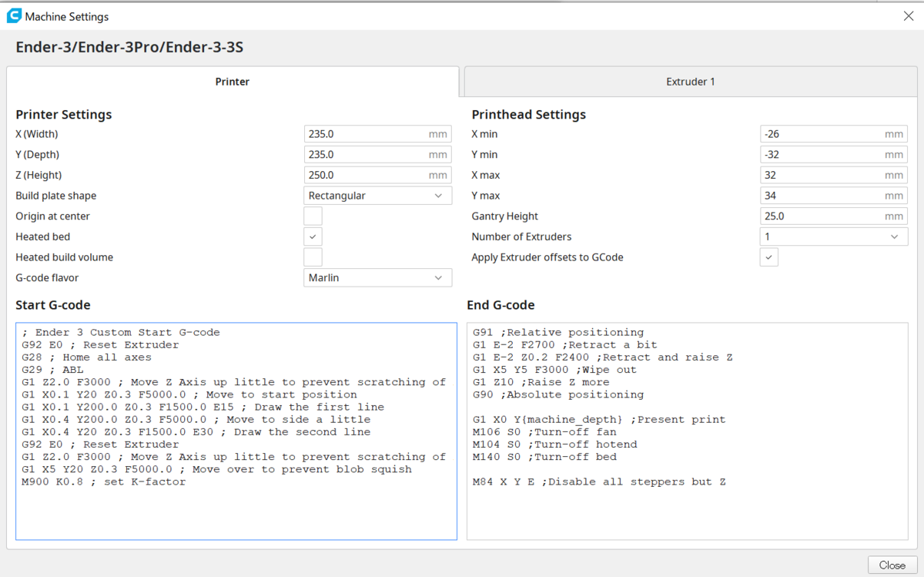This screenshot has width=924, height=577.
Task: Expand the Number of Extruders dropdown
Action: pos(833,237)
